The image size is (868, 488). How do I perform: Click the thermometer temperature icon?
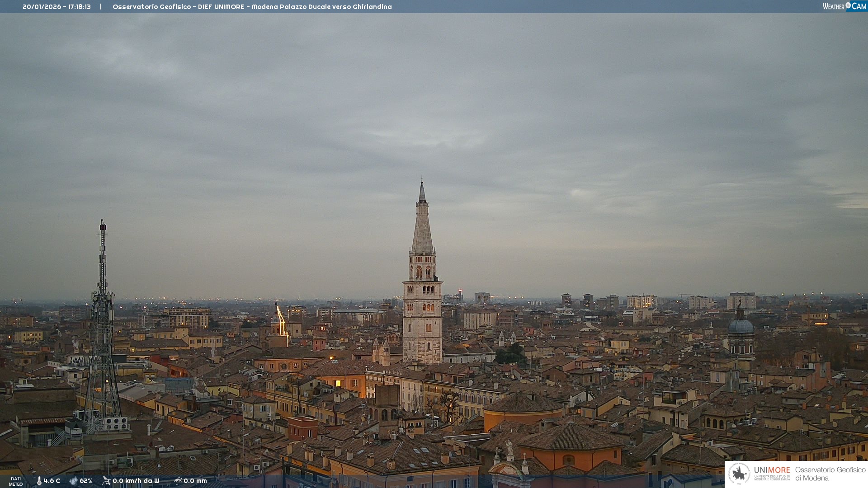click(39, 481)
